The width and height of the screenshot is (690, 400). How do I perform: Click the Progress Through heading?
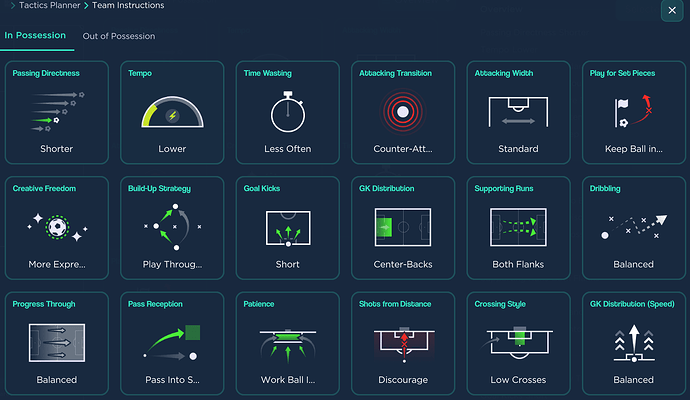pos(44,304)
